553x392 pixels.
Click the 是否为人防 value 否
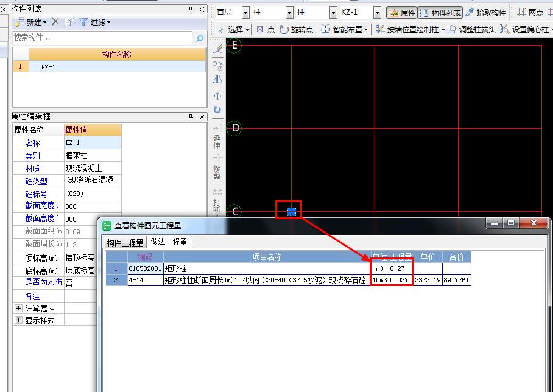(x=81, y=282)
